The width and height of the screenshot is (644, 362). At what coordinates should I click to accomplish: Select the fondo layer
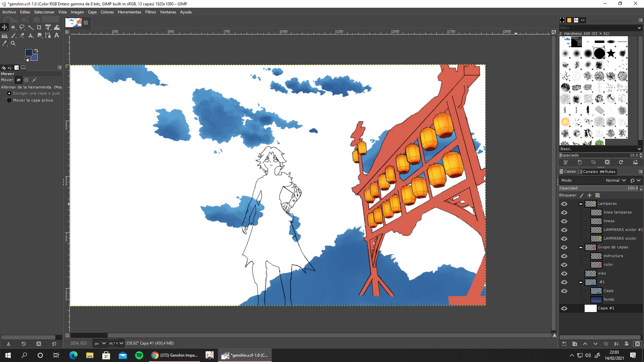coord(609,299)
